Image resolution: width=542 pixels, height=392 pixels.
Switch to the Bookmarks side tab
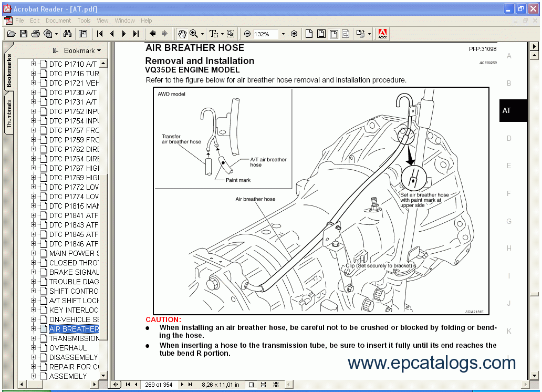(x=8, y=70)
